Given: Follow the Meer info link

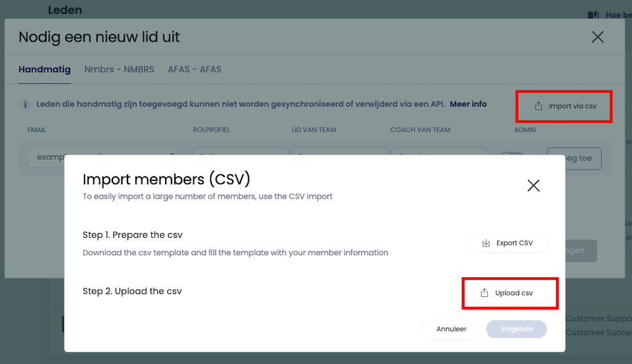Looking at the screenshot, I should click(x=468, y=104).
